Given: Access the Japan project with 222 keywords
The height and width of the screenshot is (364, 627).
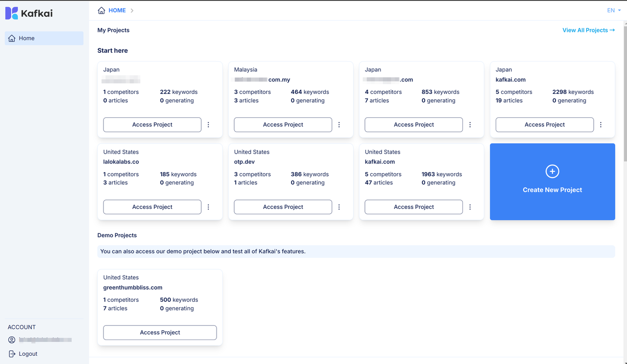Looking at the screenshot, I should [152, 125].
